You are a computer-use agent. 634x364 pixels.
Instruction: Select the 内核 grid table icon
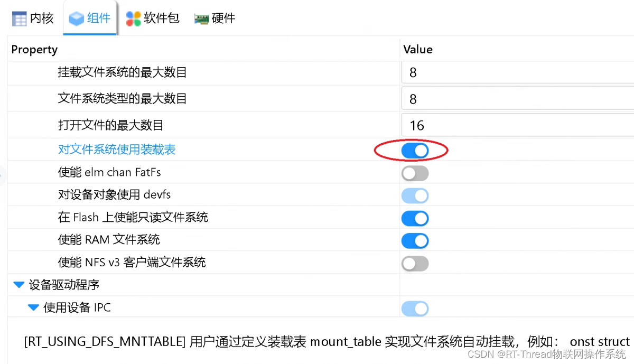(18, 17)
